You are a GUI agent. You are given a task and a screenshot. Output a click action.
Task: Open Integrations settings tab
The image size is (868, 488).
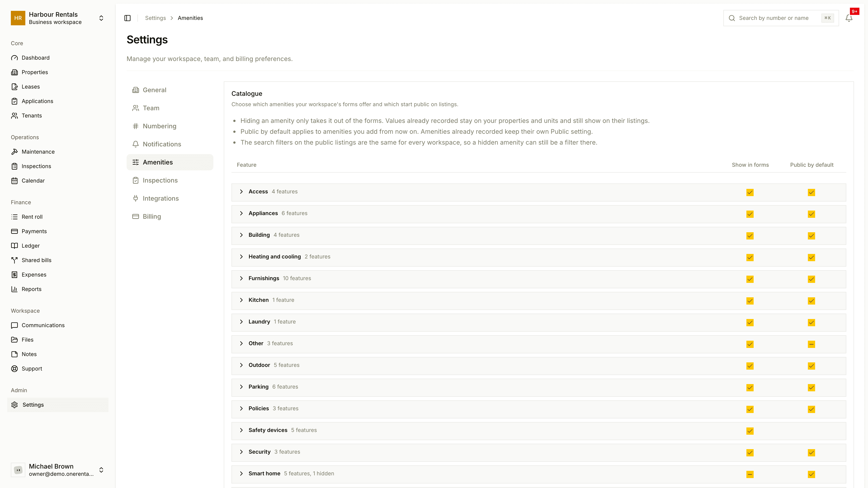pos(170,198)
